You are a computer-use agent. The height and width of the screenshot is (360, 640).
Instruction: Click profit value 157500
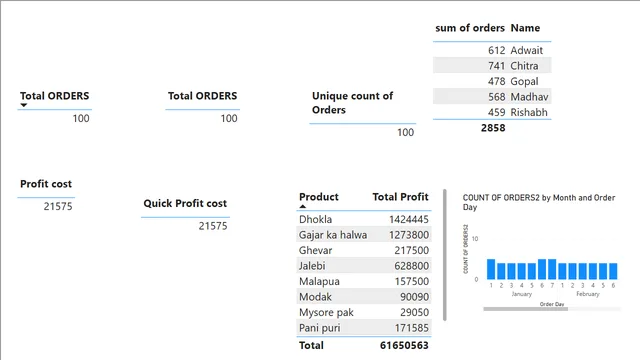(x=411, y=281)
